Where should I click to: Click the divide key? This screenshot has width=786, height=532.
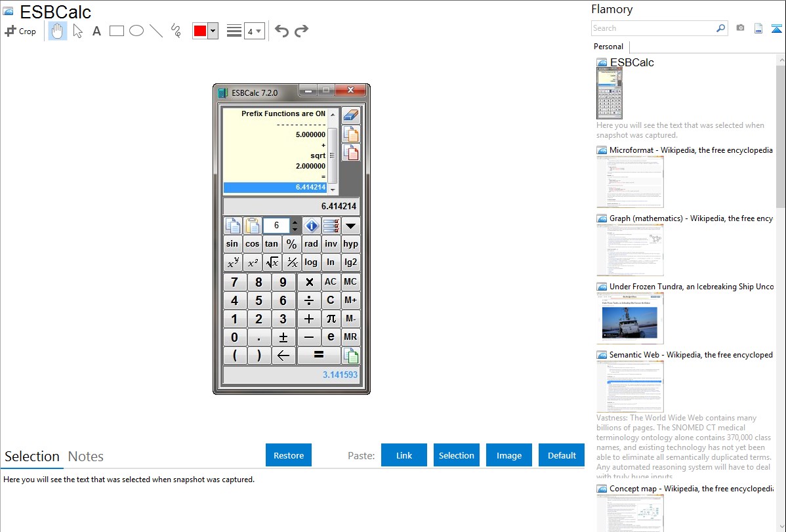point(309,300)
